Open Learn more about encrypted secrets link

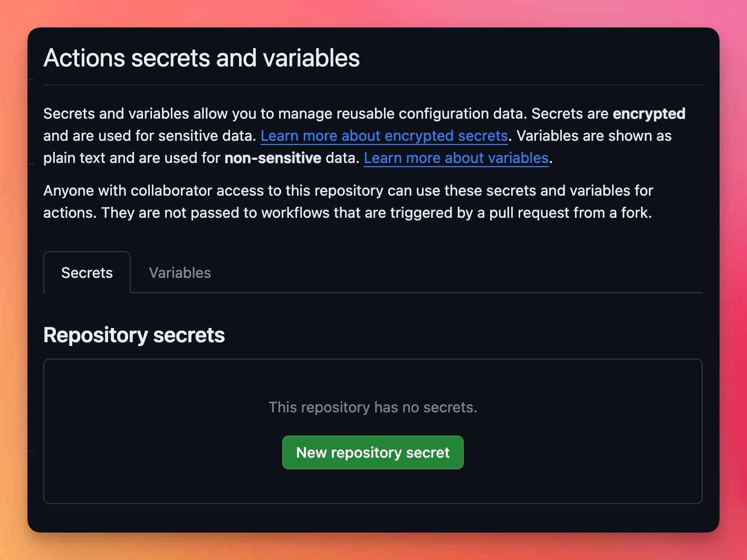coord(384,136)
